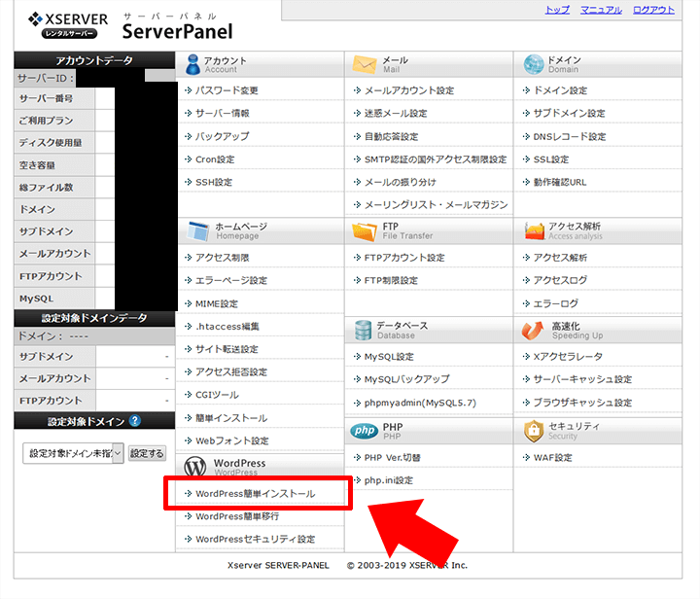Open メールの振り分け
The width and height of the screenshot is (700, 599).
400,182
